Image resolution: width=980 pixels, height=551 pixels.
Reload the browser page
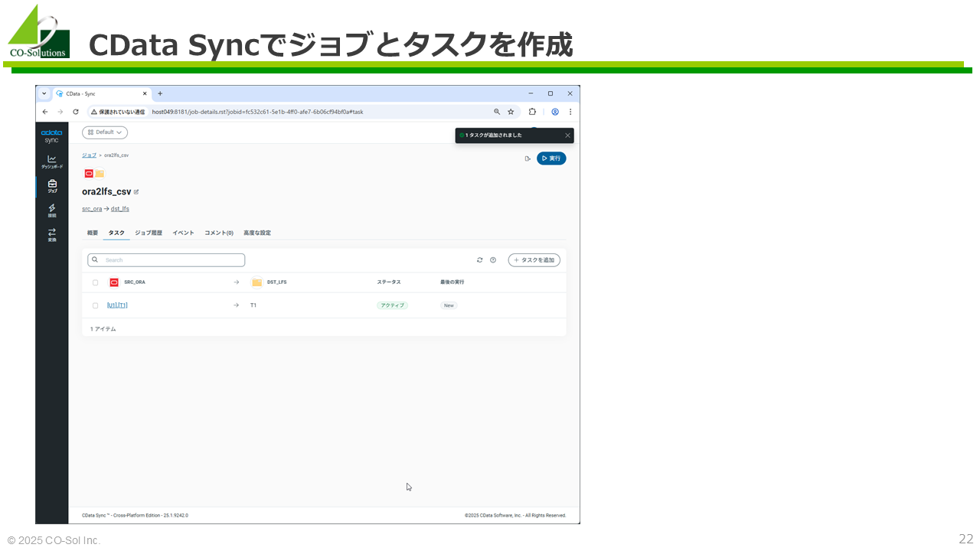[75, 112]
